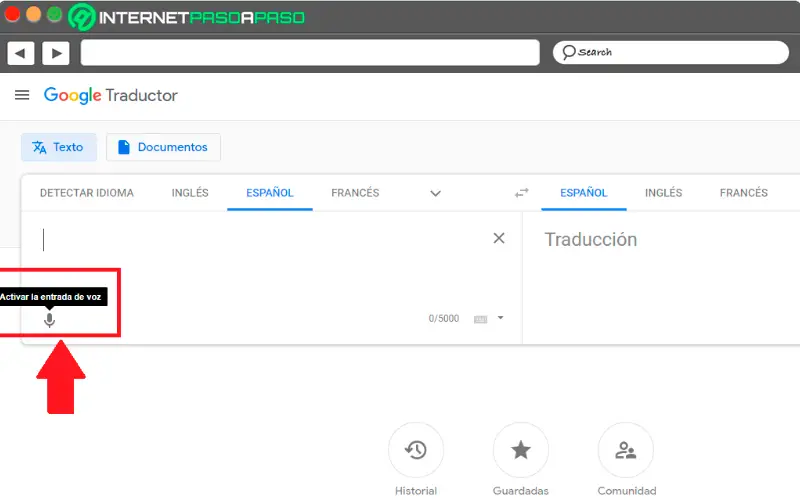Click the green maximize window button
The image size is (800, 500).
click(x=55, y=14)
